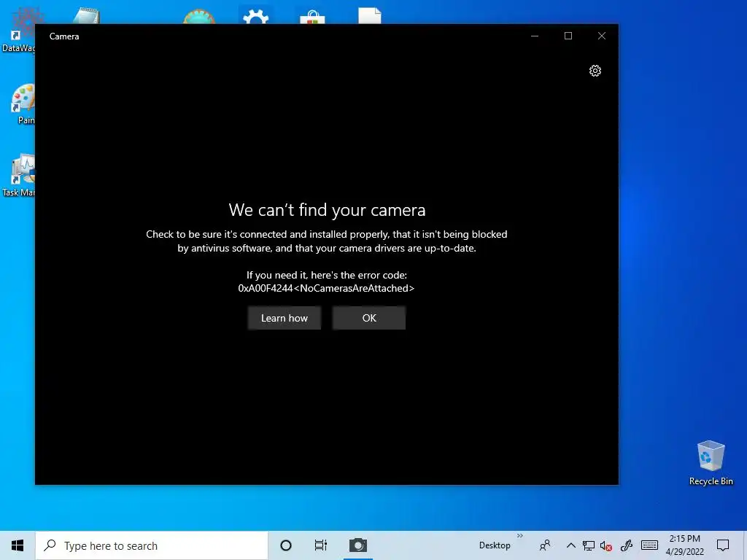Click We can't find your camera heading

point(327,210)
